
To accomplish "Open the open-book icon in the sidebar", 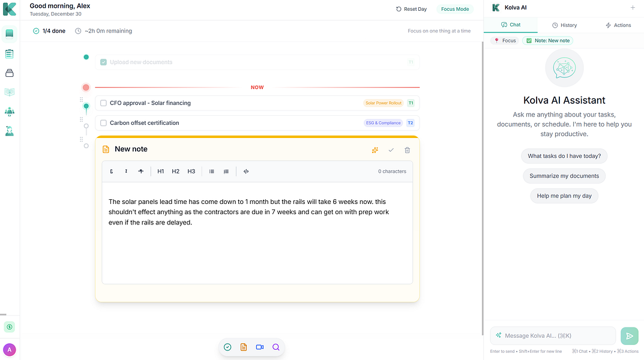I will click(x=10, y=92).
